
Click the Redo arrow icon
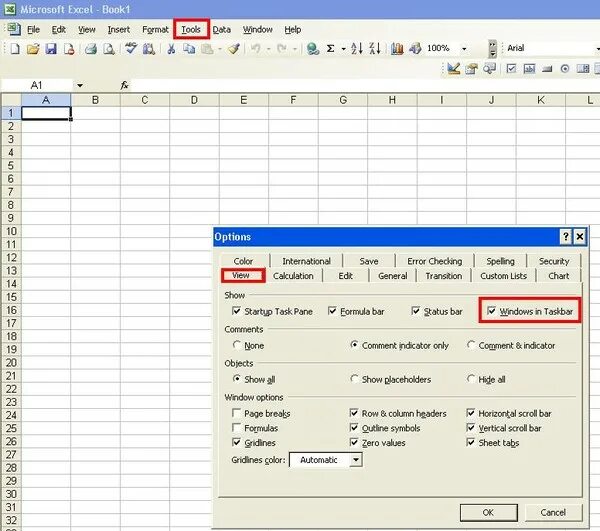pyautogui.click(x=282, y=49)
